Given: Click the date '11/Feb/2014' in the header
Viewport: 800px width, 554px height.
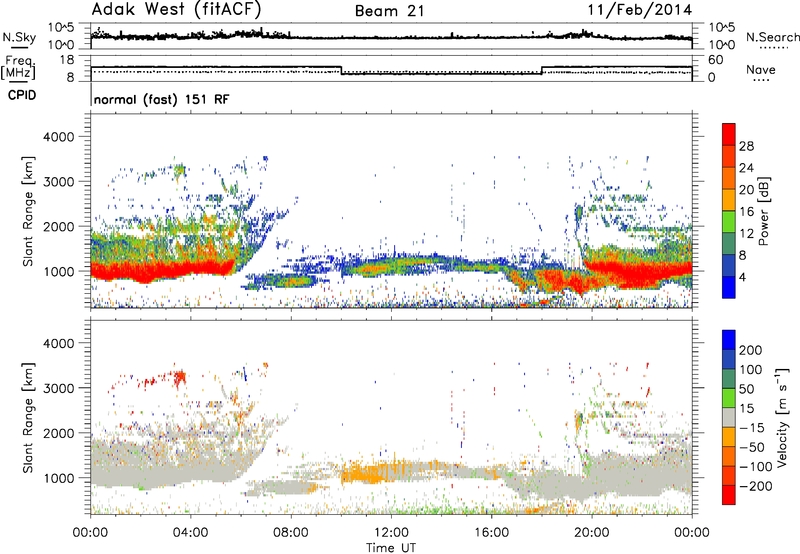Looking at the screenshot, I should (639, 10).
